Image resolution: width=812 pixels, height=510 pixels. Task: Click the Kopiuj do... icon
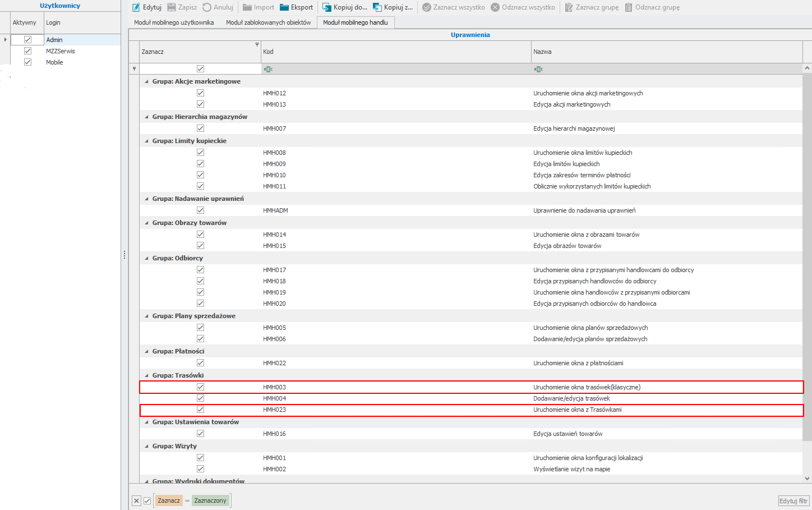point(327,7)
